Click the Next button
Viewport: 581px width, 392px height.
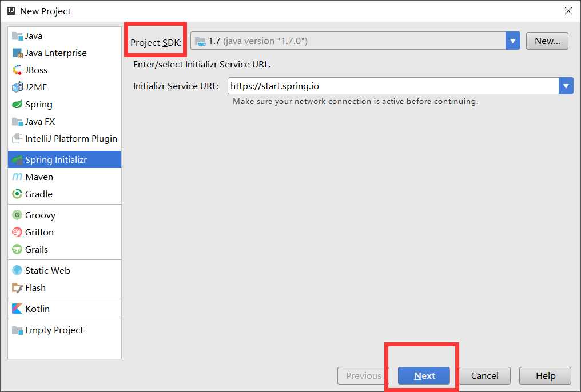(x=424, y=375)
